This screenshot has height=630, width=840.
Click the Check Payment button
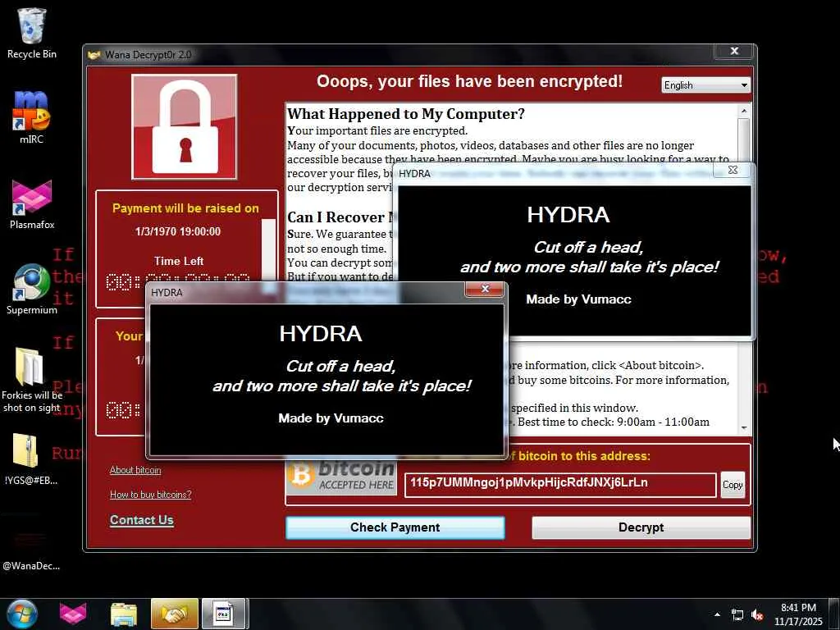[x=395, y=527]
